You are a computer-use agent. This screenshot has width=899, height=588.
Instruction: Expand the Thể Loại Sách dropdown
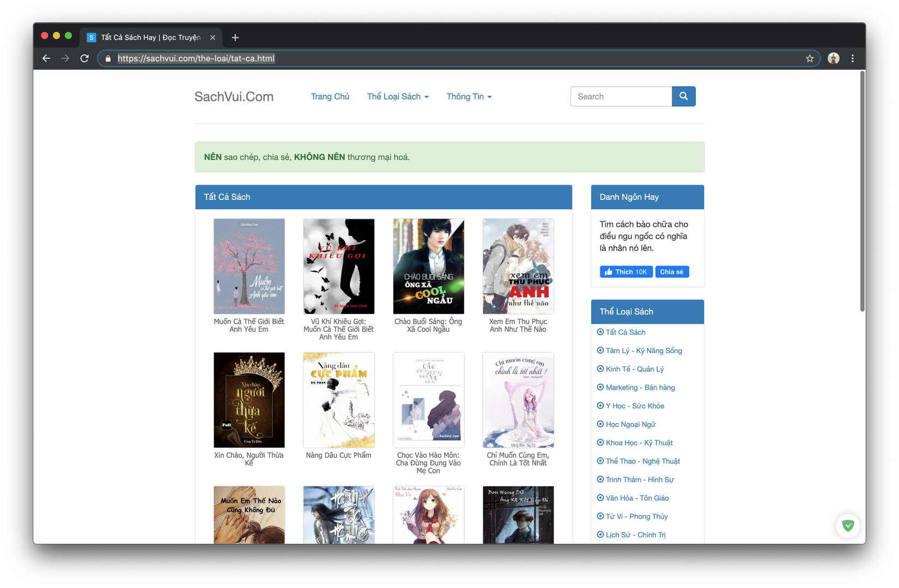click(398, 96)
